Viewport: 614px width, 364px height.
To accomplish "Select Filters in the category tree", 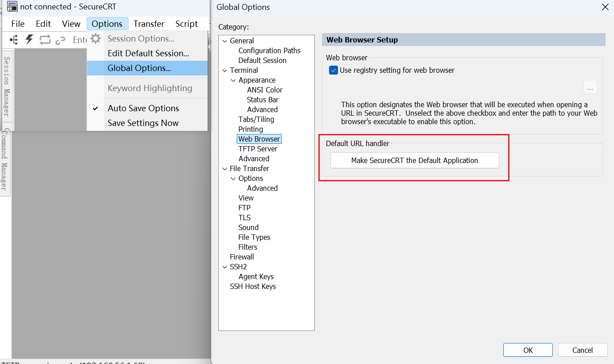I will pyautogui.click(x=248, y=247).
